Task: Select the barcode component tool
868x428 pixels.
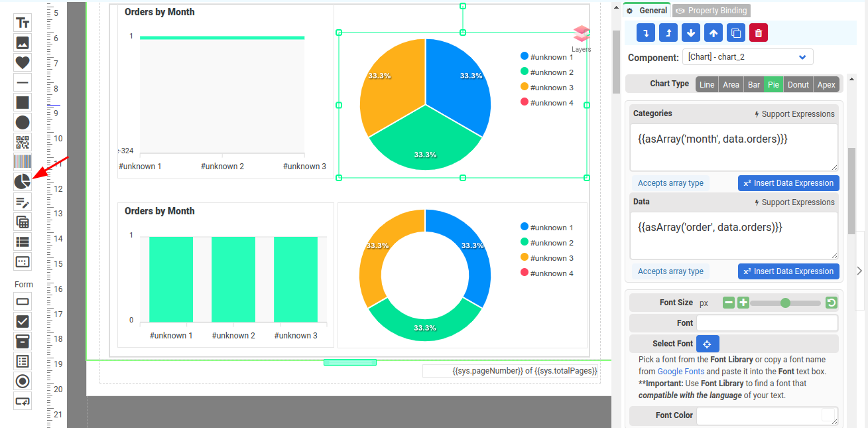Action: (23, 162)
